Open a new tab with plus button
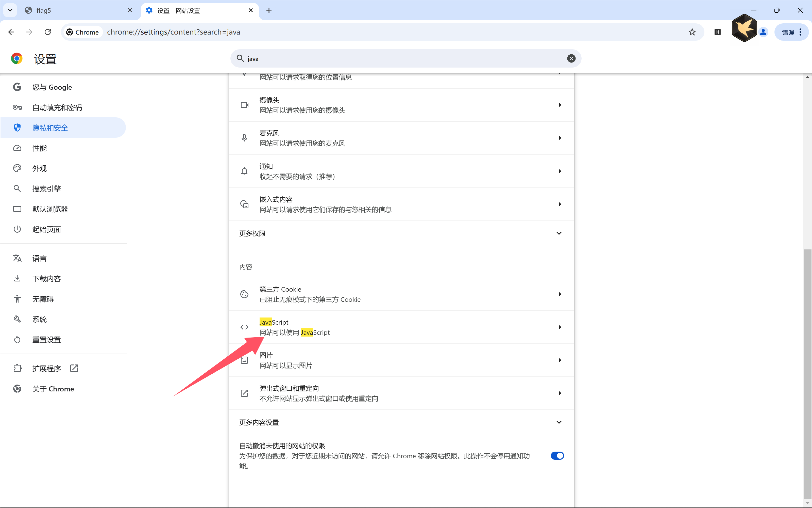 (x=269, y=10)
